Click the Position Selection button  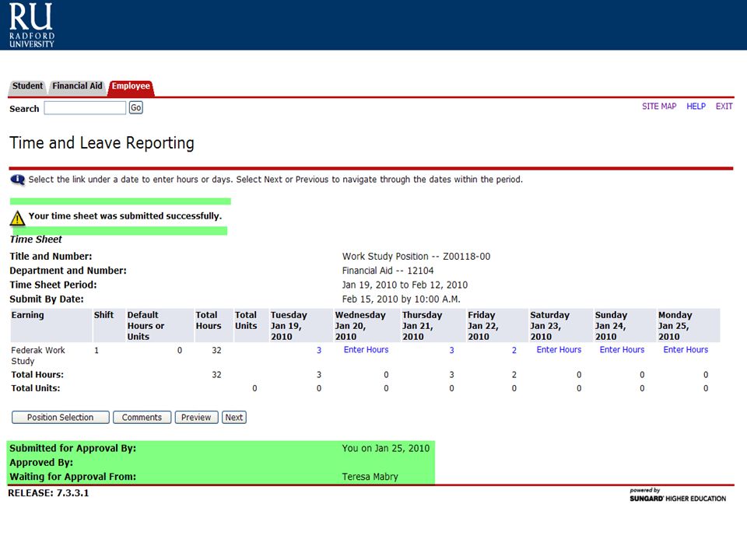tap(61, 417)
